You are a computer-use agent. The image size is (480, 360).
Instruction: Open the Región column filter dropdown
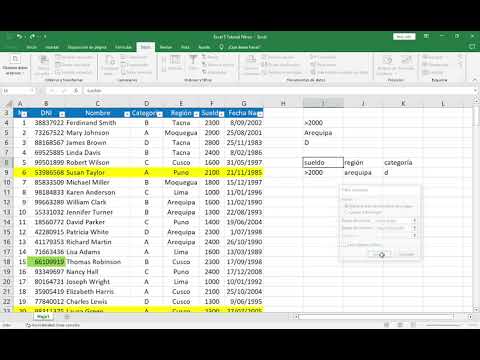pos(196,114)
